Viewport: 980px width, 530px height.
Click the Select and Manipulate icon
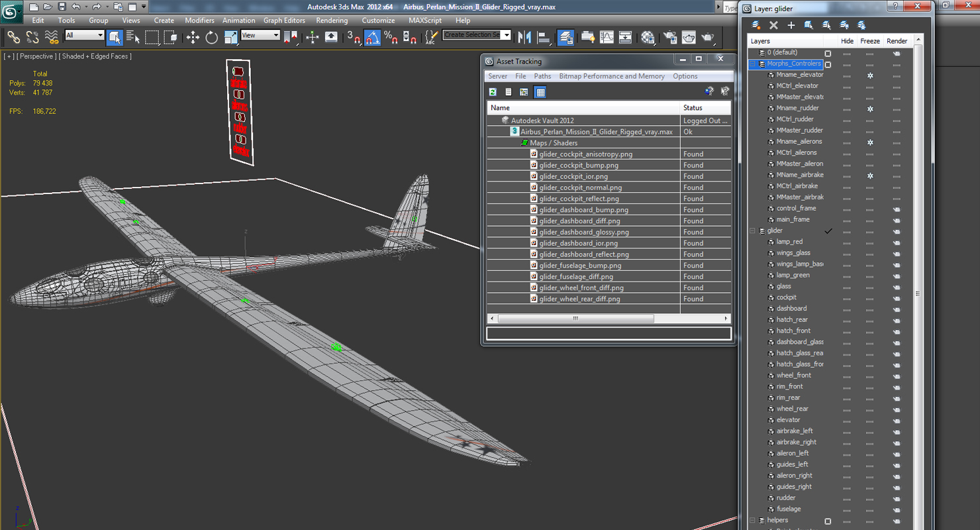point(313,37)
